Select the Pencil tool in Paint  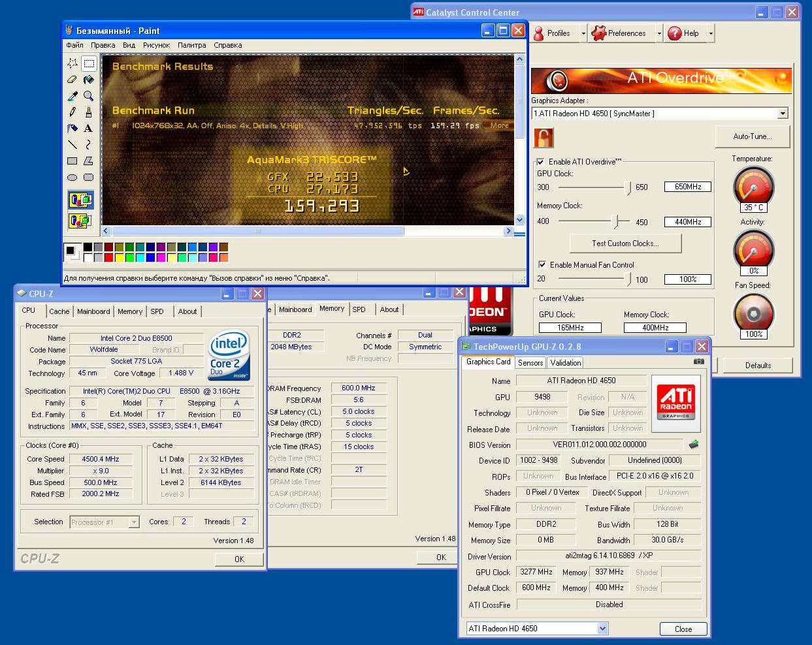(x=73, y=112)
